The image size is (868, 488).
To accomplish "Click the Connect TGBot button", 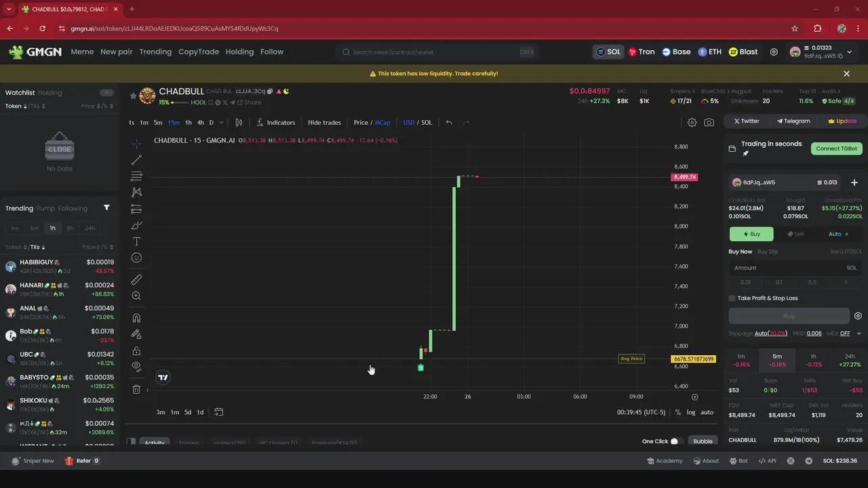I will click(x=836, y=148).
